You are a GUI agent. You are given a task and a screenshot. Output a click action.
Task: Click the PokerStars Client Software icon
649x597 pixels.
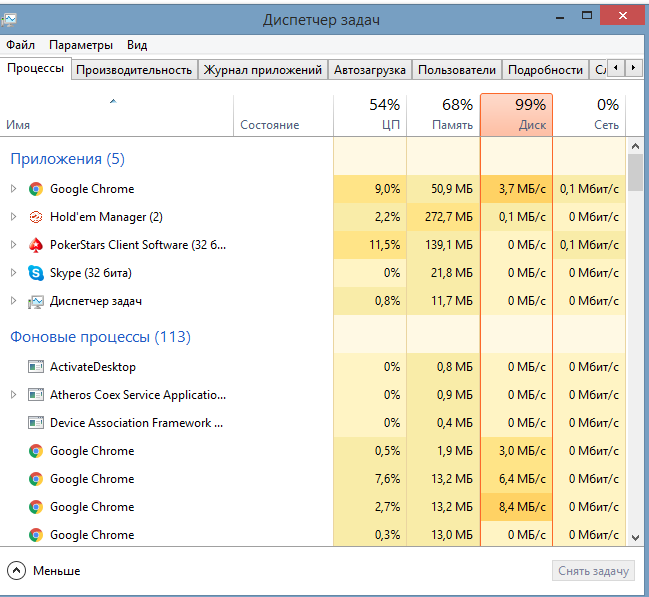coord(36,245)
